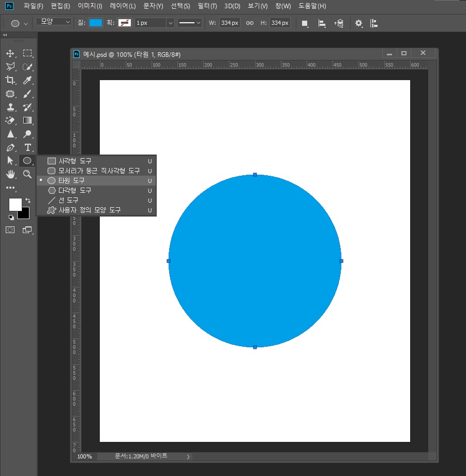This screenshot has width=466, height=476.
Task: Open the 이미지(I) menu
Action: tap(90, 6)
